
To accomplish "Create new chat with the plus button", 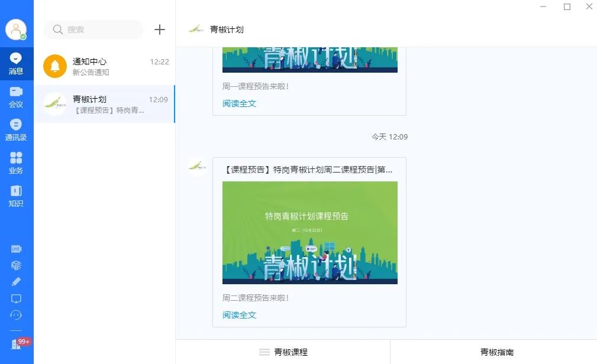I will click(159, 29).
